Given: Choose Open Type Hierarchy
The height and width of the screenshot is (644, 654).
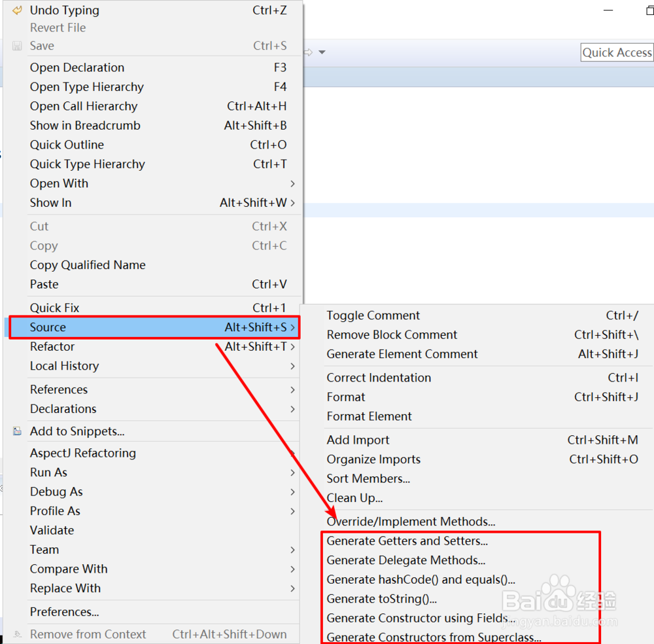Looking at the screenshot, I should point(153,87).
